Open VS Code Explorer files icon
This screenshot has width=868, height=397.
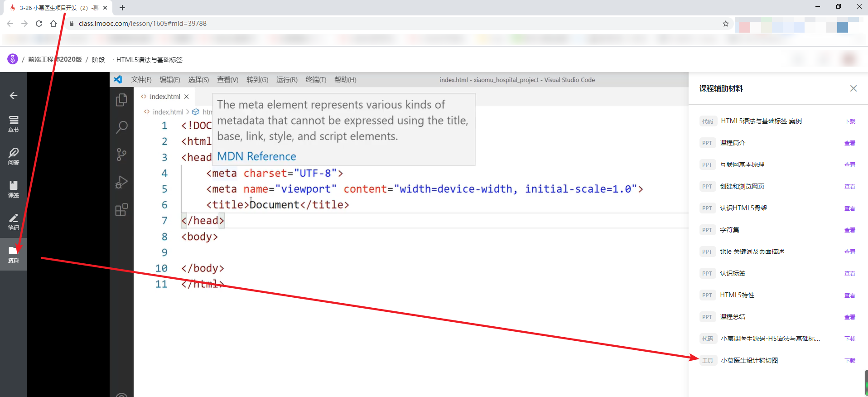tap(121, 100)
